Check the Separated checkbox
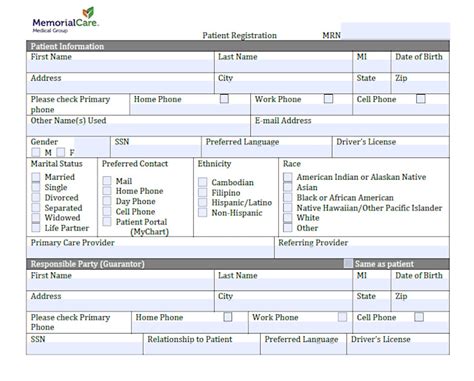Image resolution: width=474 pixels, height=381 pixels. tap(36, 208)
